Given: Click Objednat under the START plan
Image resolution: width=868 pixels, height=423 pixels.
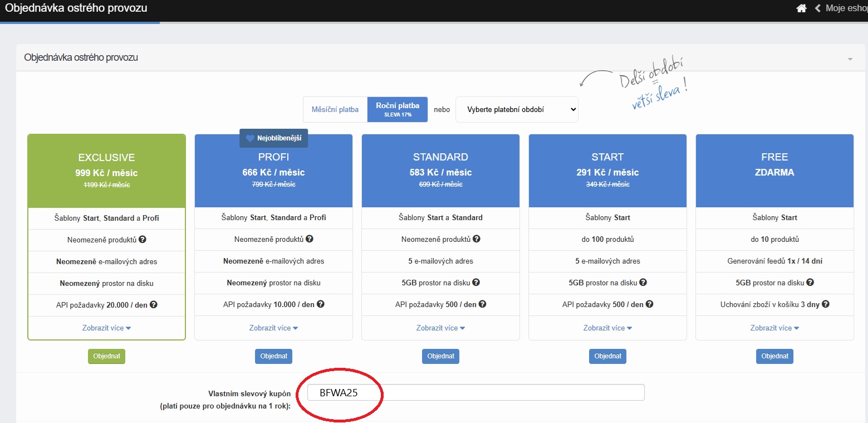Looking at the screenshot, I should click(607, 356).
